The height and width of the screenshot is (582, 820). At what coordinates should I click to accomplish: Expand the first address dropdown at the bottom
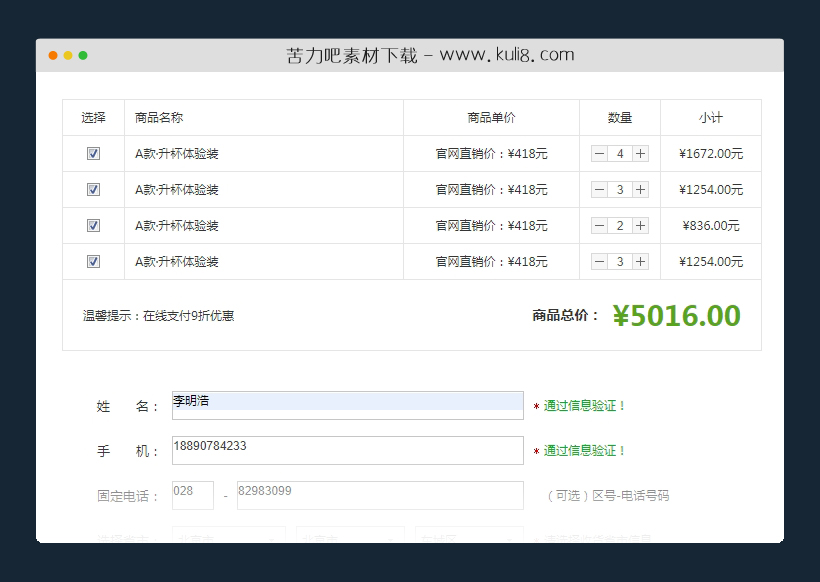point(228,536)
